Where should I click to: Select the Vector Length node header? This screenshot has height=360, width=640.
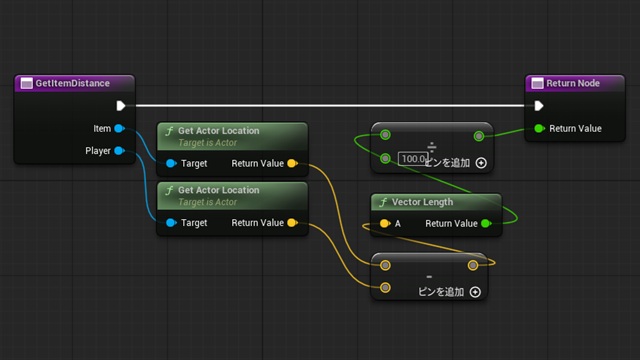pos(436,202)
